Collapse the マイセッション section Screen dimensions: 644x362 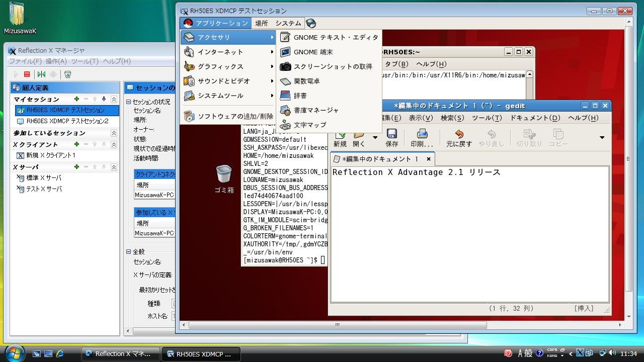click(114, 100)
